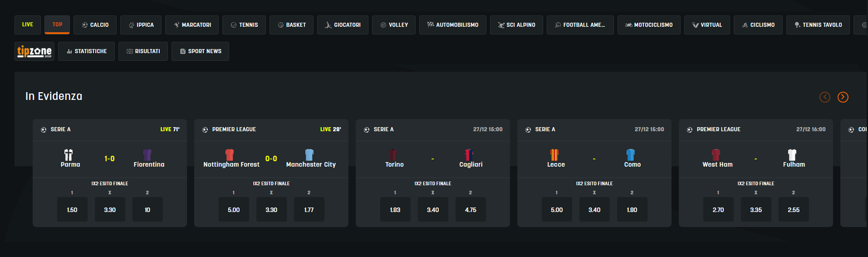The width and height of the screenshot is (868, 257).
Task: Select draw 3.30 for Nottingham Forest match
Action: point(271,209)
